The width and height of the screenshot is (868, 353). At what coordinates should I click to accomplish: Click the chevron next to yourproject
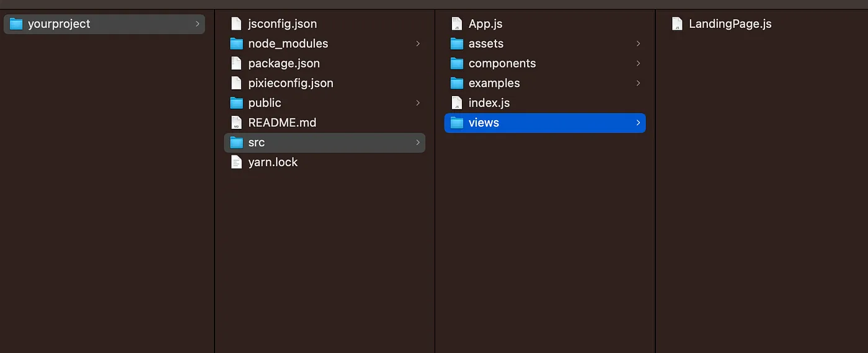point(197,24)
